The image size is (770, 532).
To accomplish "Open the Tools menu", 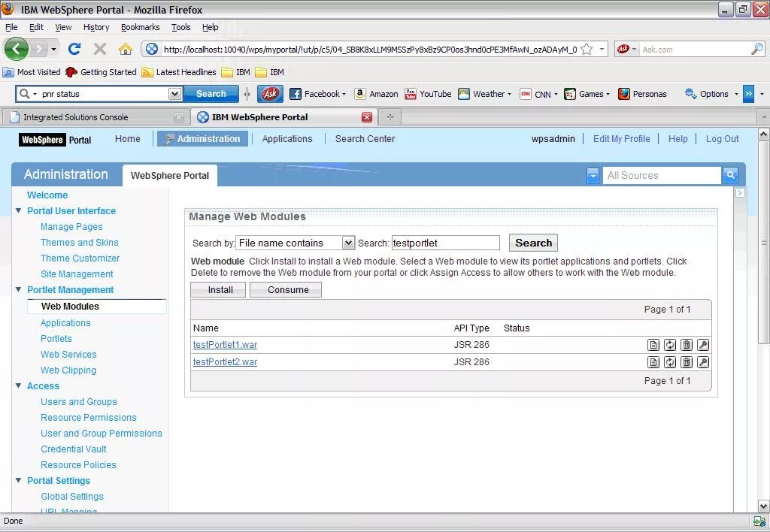I will (x=180, y=27).
